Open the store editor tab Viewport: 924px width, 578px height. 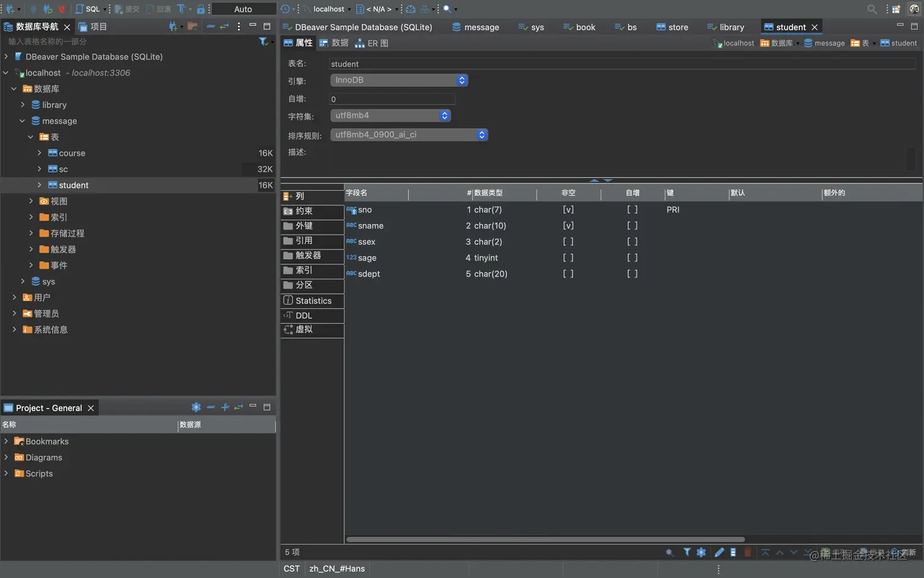(x=672, y=27)
